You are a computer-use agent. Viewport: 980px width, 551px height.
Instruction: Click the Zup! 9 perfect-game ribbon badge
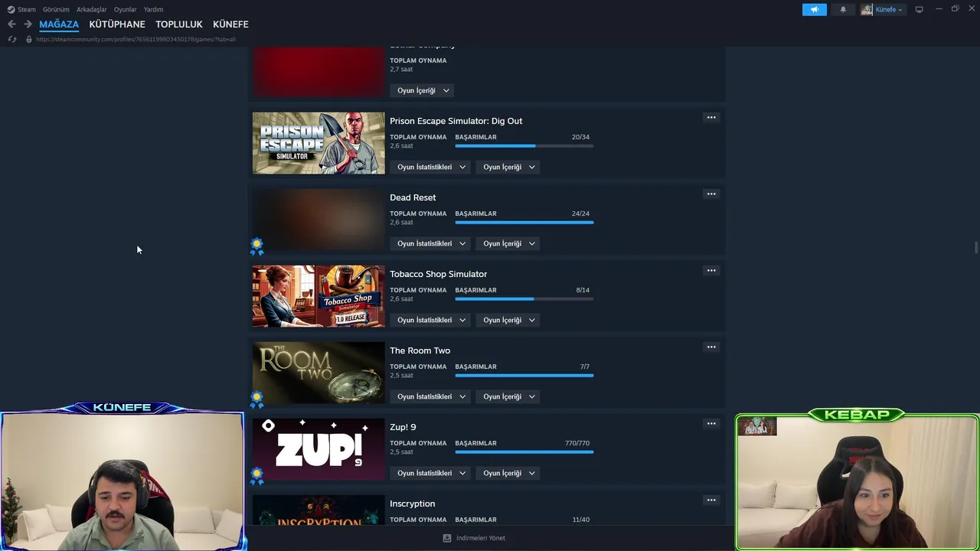click(x=256, y=476)
